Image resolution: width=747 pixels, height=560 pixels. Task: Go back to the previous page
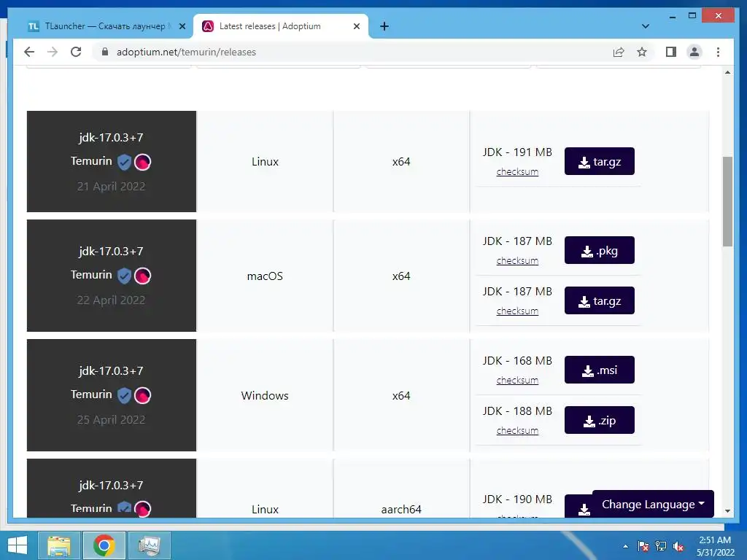click(x=29, y=52)
